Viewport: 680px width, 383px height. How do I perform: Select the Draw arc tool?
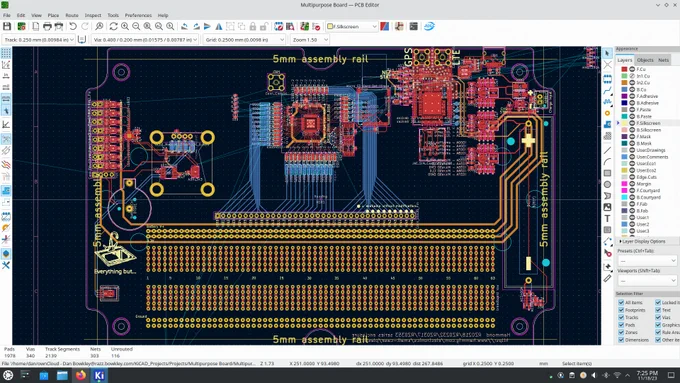pyautogui.click(x=607, y=161)
